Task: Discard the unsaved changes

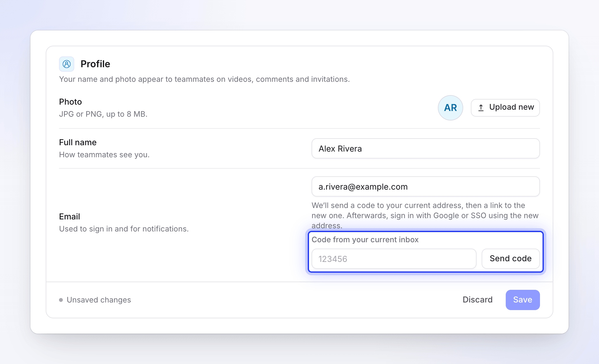Action: [x=477, y=300]
